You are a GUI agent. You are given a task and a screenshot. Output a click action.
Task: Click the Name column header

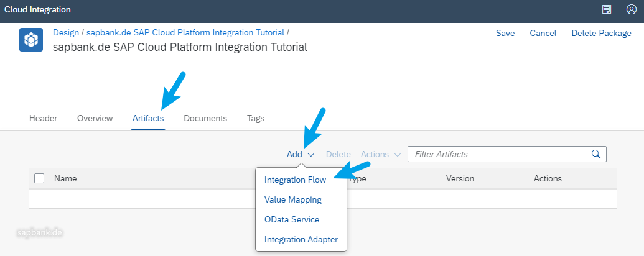click(x=65, y=178)
